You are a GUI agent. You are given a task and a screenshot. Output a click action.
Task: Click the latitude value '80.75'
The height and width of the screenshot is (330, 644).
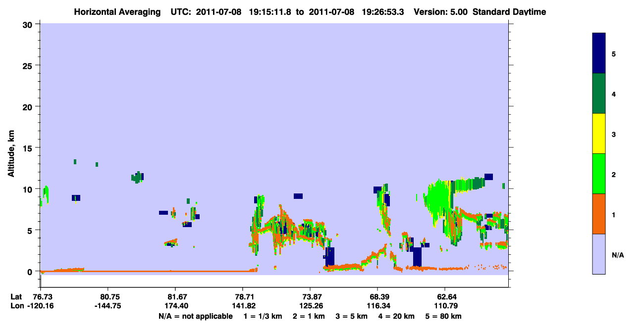coord(107,297)
